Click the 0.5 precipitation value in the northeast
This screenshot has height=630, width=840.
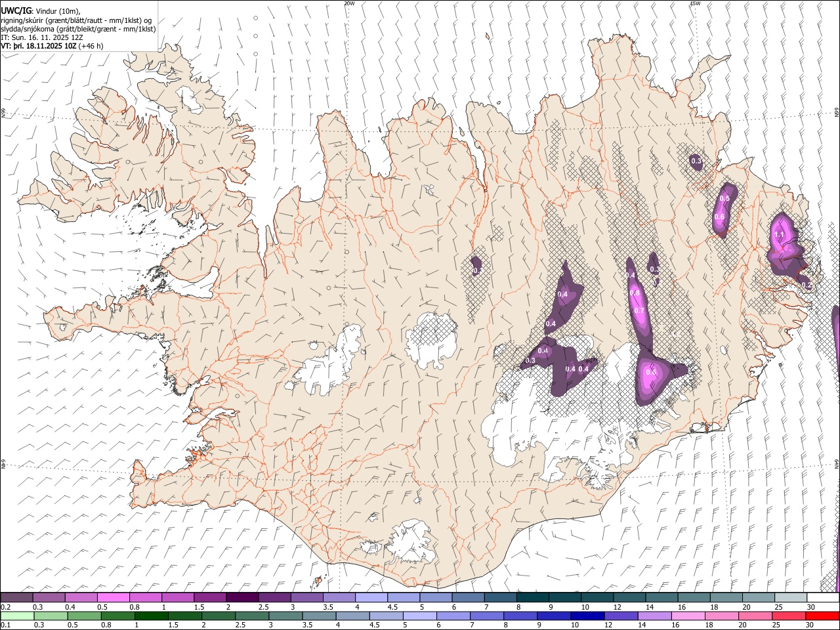724,198
